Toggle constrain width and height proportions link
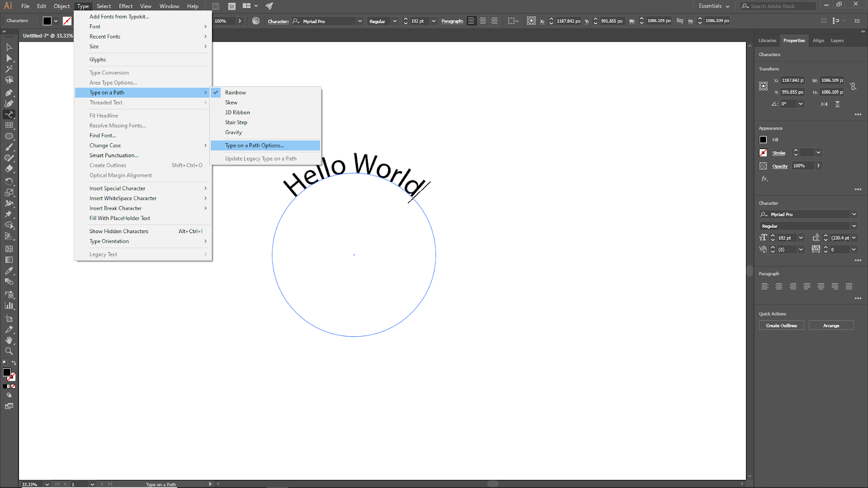 [853, 86]
